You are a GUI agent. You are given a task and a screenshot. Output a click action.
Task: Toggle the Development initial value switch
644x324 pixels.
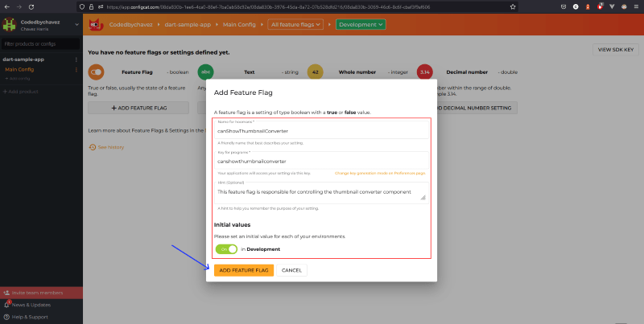(x=226, y=249)
